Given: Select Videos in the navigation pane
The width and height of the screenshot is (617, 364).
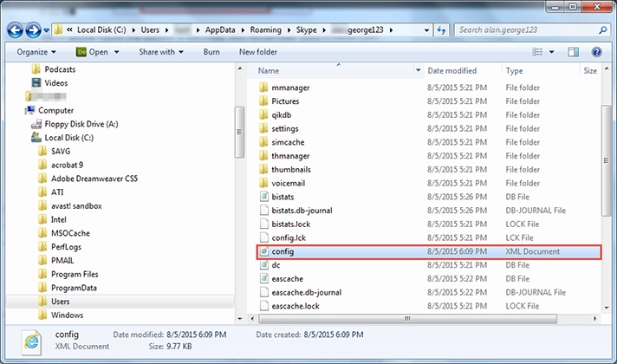Looking at the screenshot, I should point(55,83).
